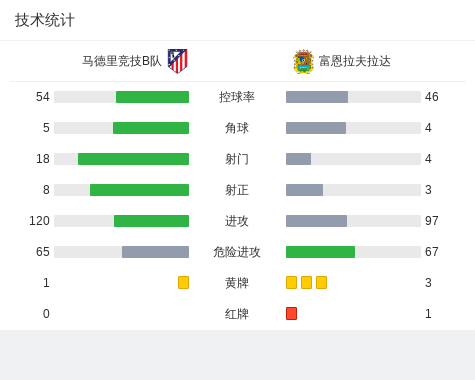Click home team's single yellow card icon
475x380 pixels.
pyautogui.click(x=183, y=282)
